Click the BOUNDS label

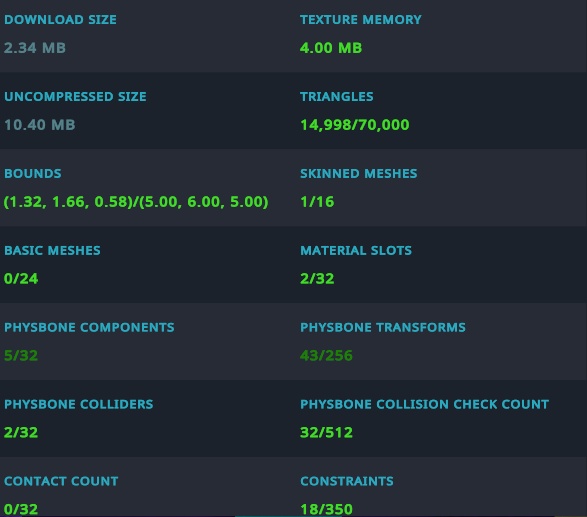(x=33, y=173)
